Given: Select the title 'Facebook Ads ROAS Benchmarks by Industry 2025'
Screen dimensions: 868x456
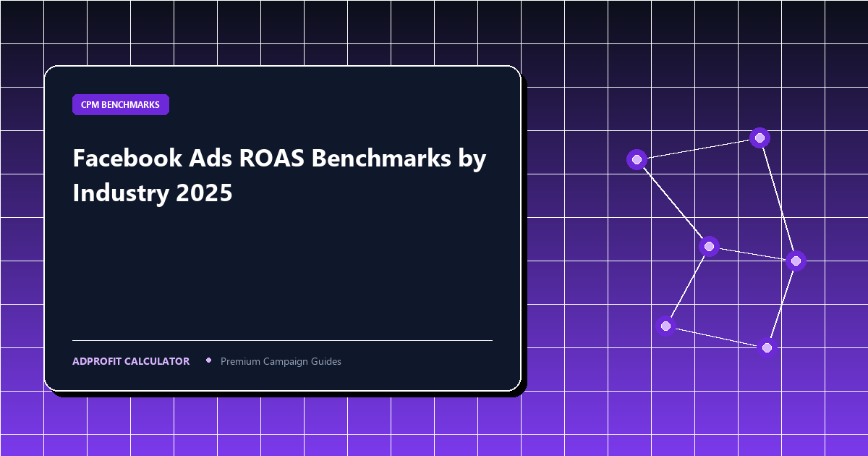Looking at the screenshot, I should click(x=280, y=176).
